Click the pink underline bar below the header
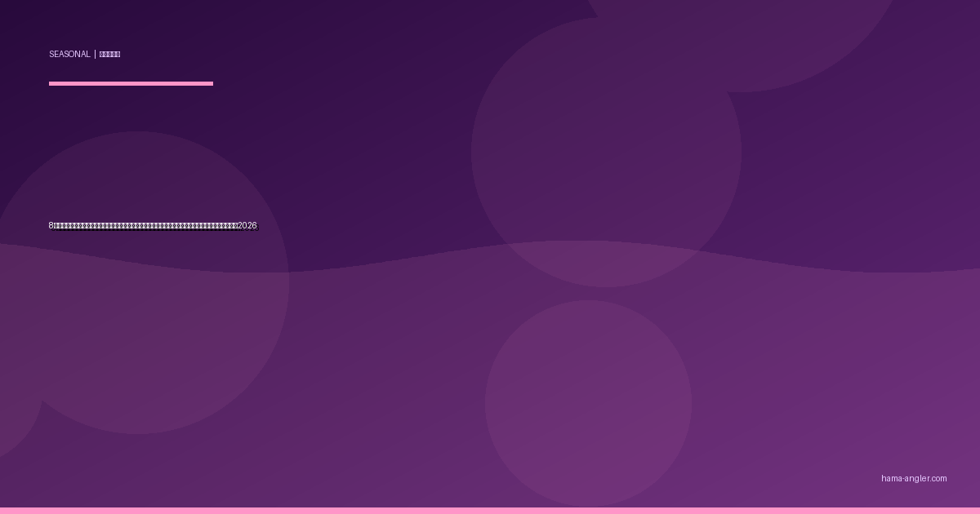Viewport: 980px width, 514px height. (x=131, y=83)
